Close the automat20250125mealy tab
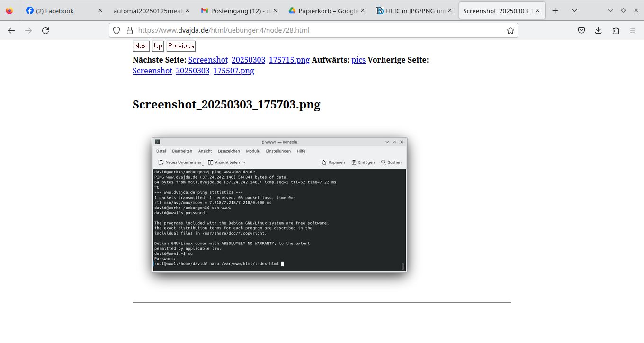644x343 pixels. click(188, 10)
